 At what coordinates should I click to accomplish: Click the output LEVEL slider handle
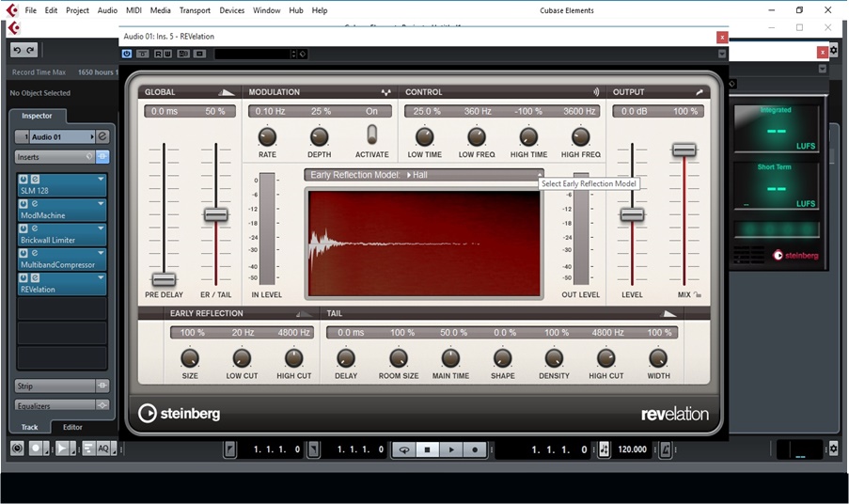[x=632, y=215]
